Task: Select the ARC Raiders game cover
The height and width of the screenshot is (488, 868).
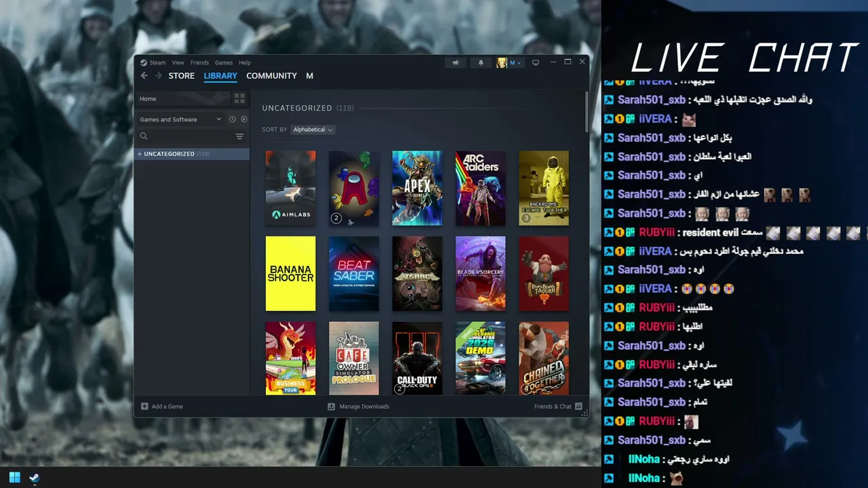Action: click(481, 188)
